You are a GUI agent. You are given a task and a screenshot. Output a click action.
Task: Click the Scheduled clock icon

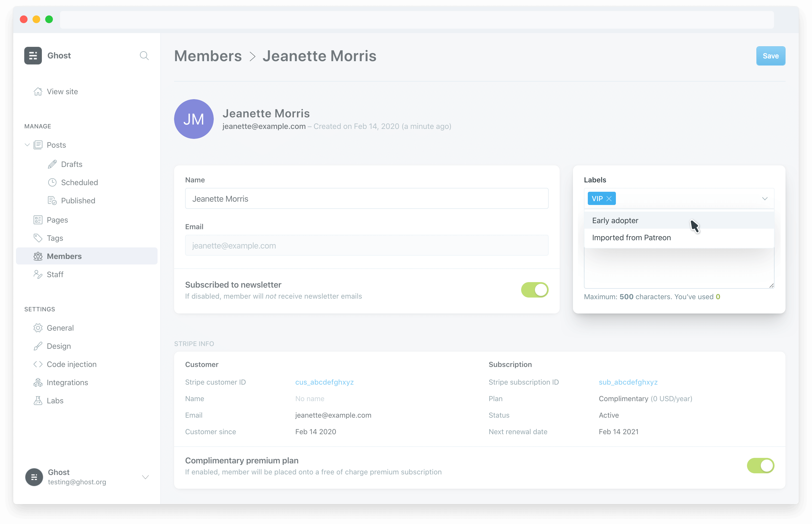point(52,182)
